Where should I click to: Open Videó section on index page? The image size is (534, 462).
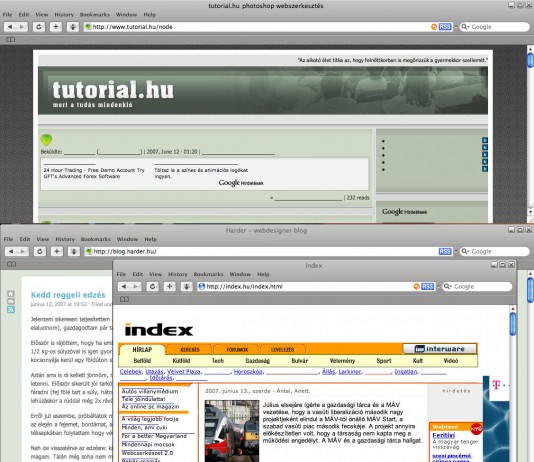point(451,361)
